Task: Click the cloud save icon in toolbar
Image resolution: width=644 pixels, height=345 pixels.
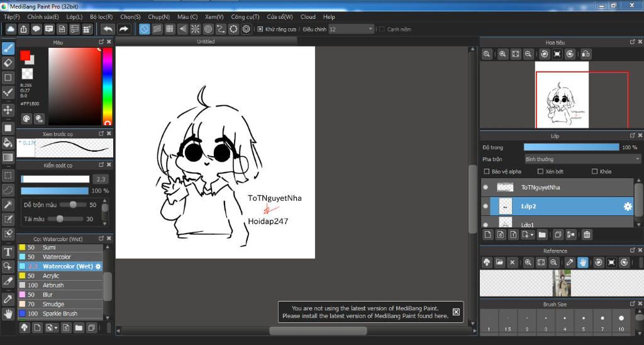Action: click(11, 29)
